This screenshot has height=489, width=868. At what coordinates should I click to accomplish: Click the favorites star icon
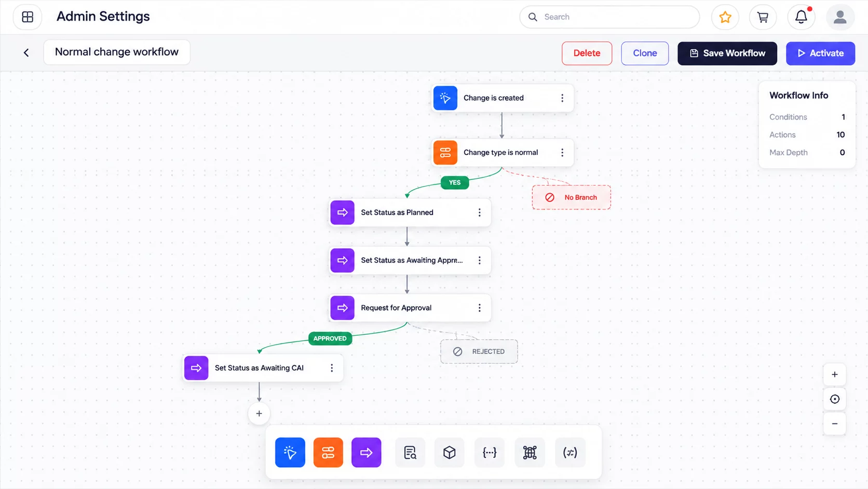click(725, 17)
